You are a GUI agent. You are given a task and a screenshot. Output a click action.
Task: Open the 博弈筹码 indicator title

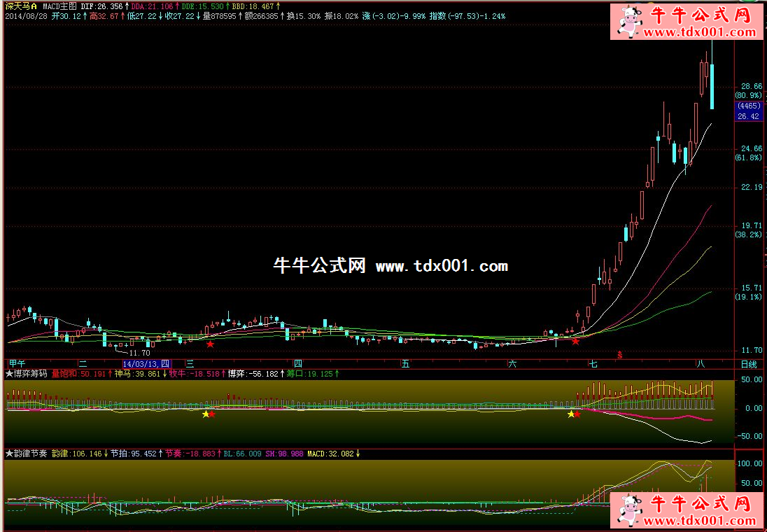pyautogui.click(x=30, y=374)
